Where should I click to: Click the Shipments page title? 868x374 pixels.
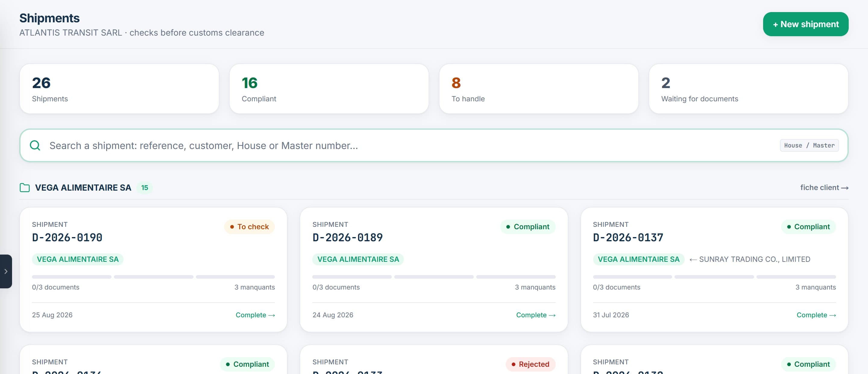coord(49,18)
